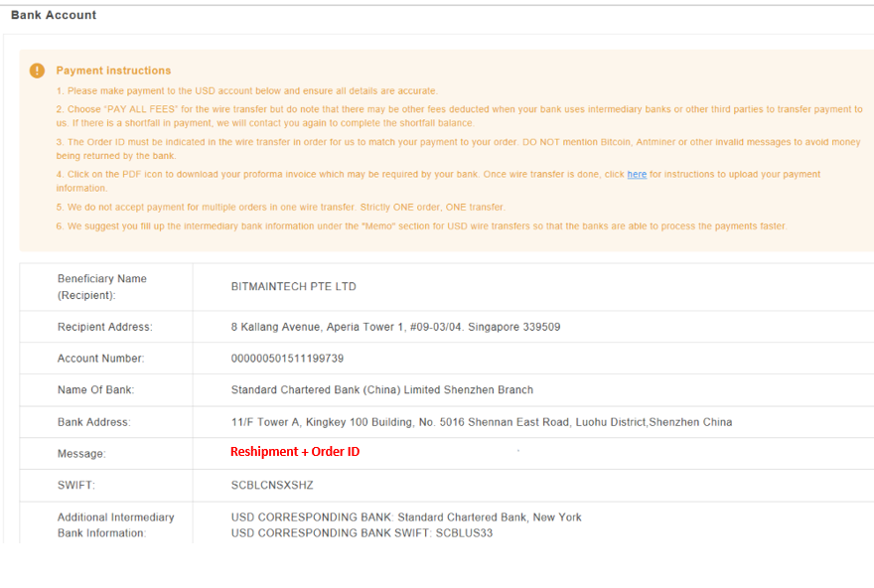Screen dimensions: 874x588
Task: Select beneficiary name 'BITMAINTECH PTE LTD'
Action: tap(293, 286)
